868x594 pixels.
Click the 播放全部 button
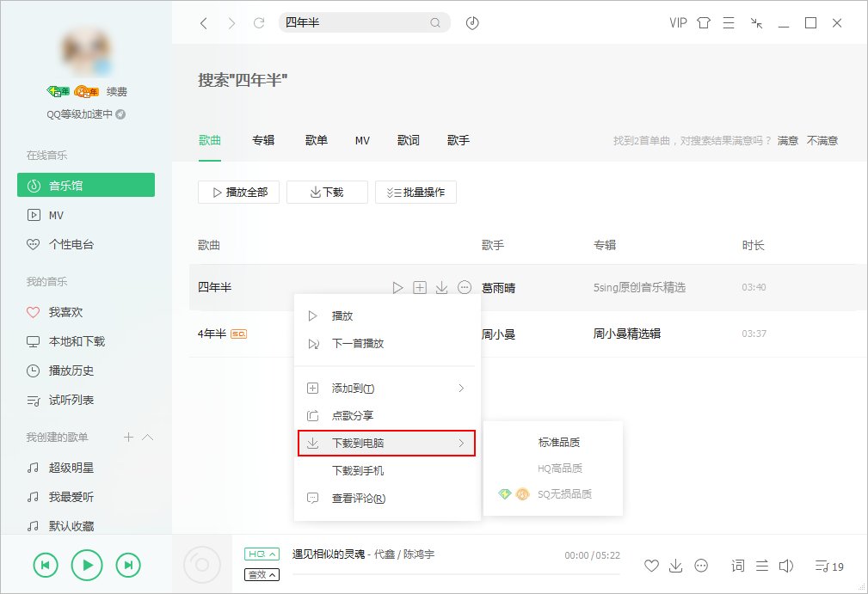pyautogui.click(x=238, y=192)
